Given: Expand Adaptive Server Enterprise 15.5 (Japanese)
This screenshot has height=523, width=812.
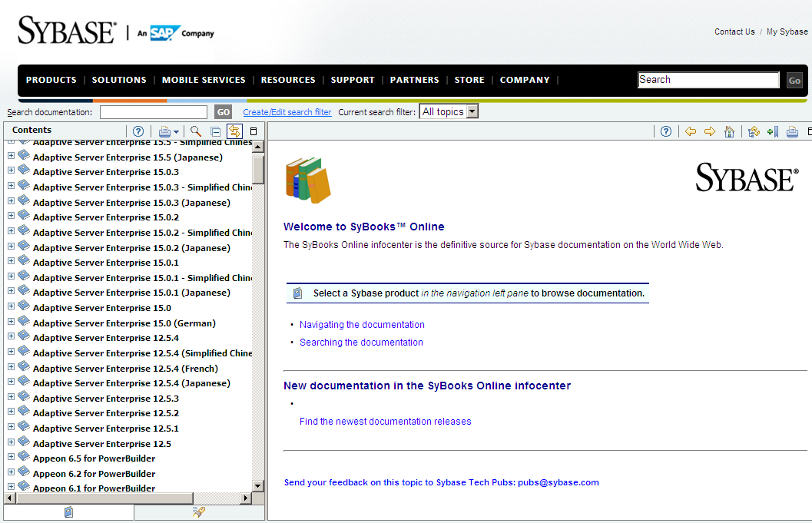Looking at the screenshot, I should 11,155.
